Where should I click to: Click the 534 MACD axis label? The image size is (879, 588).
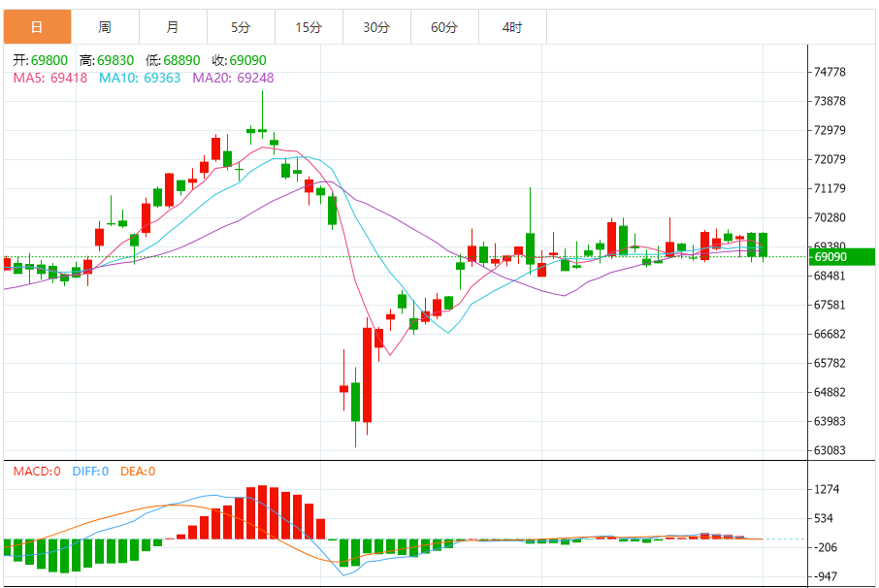[x=824, y=518]
